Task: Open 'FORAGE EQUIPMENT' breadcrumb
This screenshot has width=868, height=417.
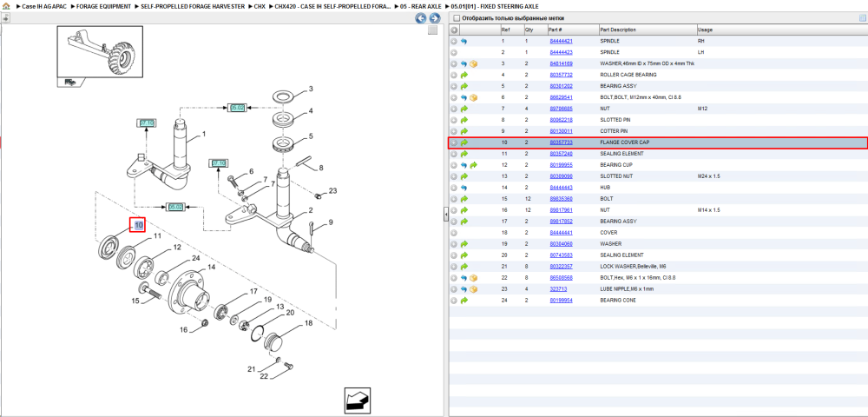Action: click(x=103, y=6)
